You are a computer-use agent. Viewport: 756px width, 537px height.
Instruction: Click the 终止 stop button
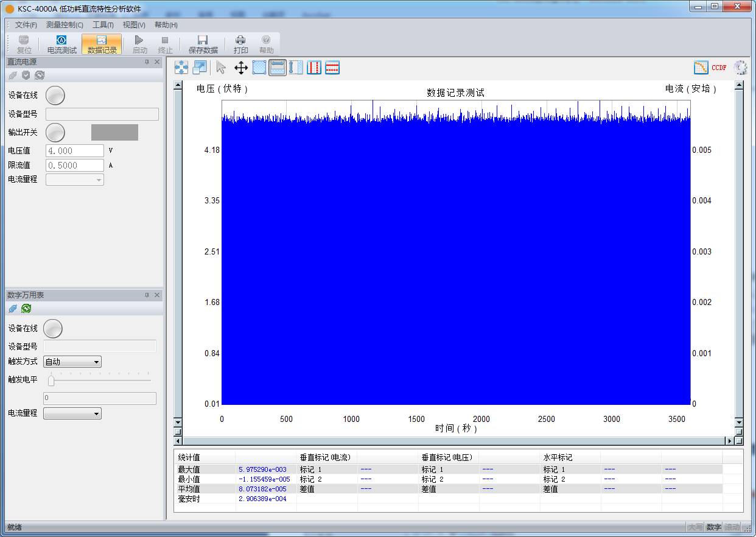[x=165, y=44]
